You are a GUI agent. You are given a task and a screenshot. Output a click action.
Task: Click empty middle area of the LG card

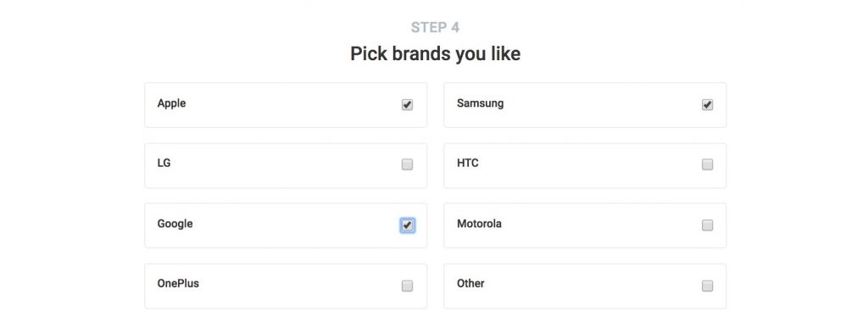286,165
